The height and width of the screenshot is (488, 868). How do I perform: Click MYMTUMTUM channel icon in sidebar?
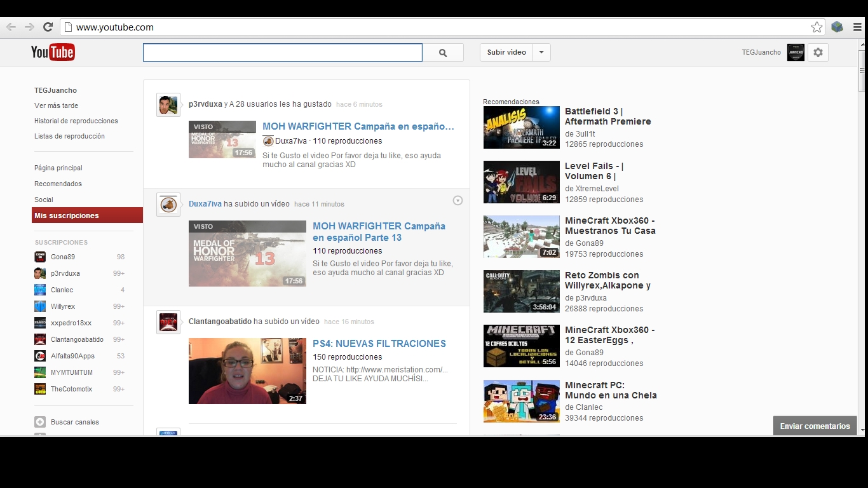(40, 372)
